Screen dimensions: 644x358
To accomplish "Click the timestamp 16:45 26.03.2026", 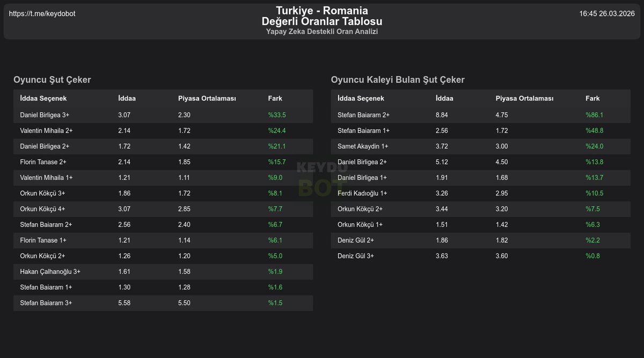I will 607,13.
